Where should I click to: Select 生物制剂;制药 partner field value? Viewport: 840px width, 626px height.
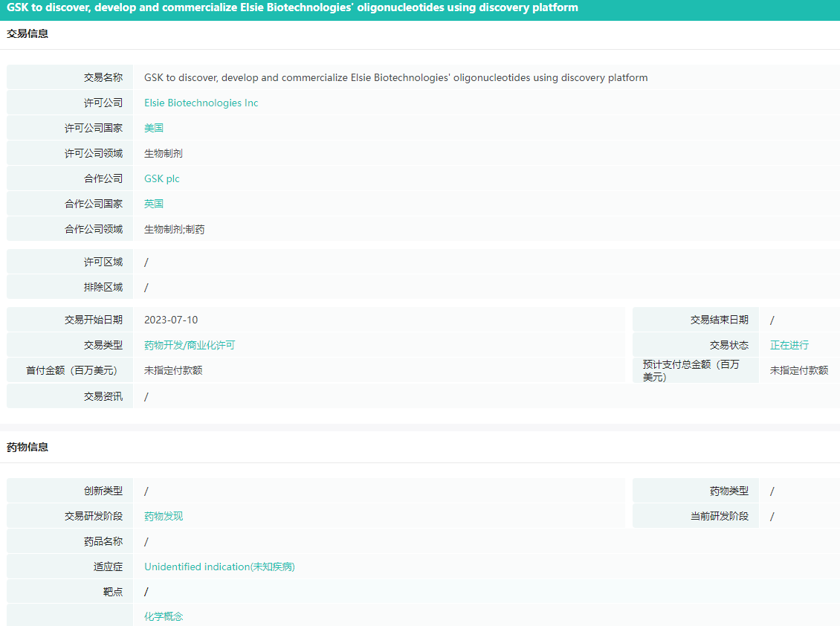[174, 230]
